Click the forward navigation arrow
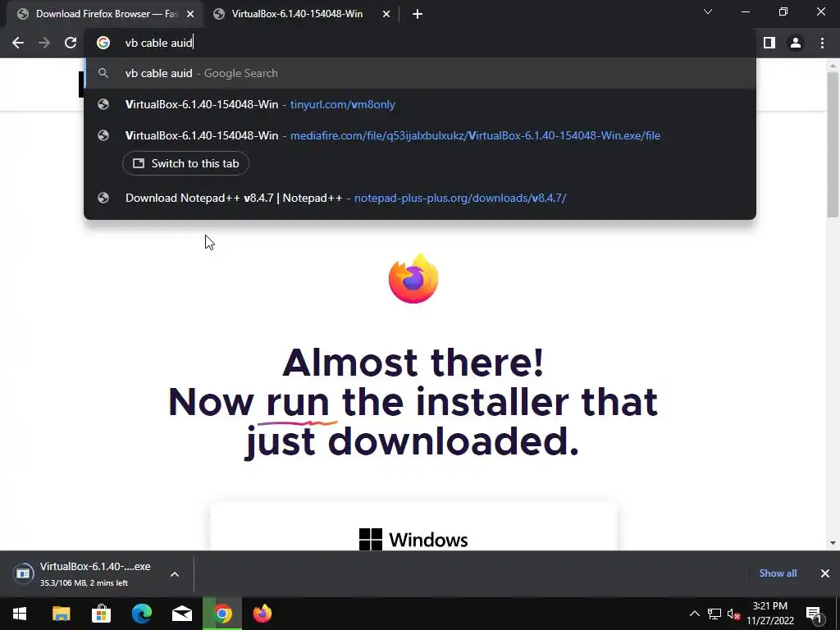 44,43
